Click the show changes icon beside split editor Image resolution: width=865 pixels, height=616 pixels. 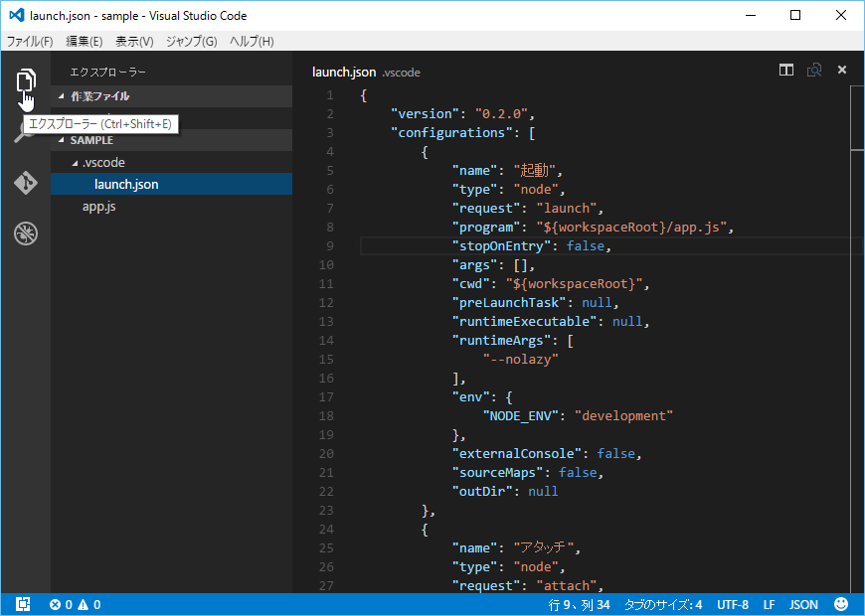pos(814,71)
